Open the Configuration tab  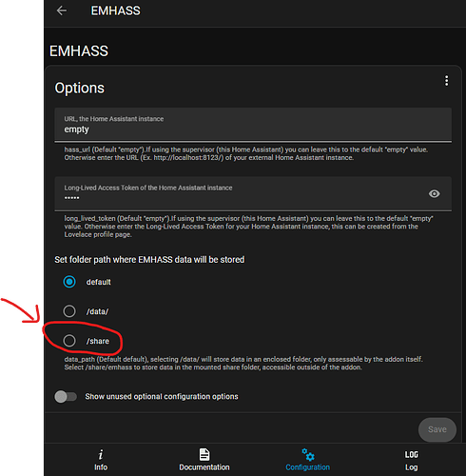pyautogui.click(x=307, y=460)
